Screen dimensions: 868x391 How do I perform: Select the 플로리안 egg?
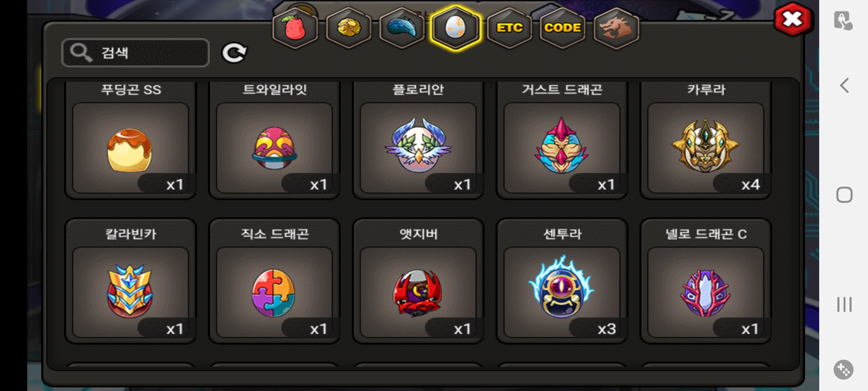click(418, 140)
